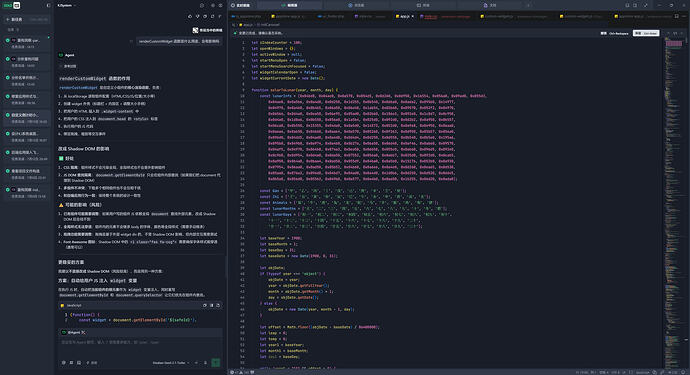Image resolution: width=690 pixels, height=375 pixels.
Task: Remove the @Agent chip with its X
Action: (x=83, y=332)
